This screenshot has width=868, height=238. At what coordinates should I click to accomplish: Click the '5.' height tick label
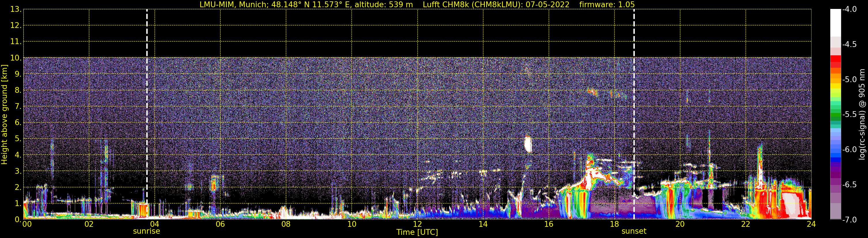pyautogui.click(x=18, y=139)
